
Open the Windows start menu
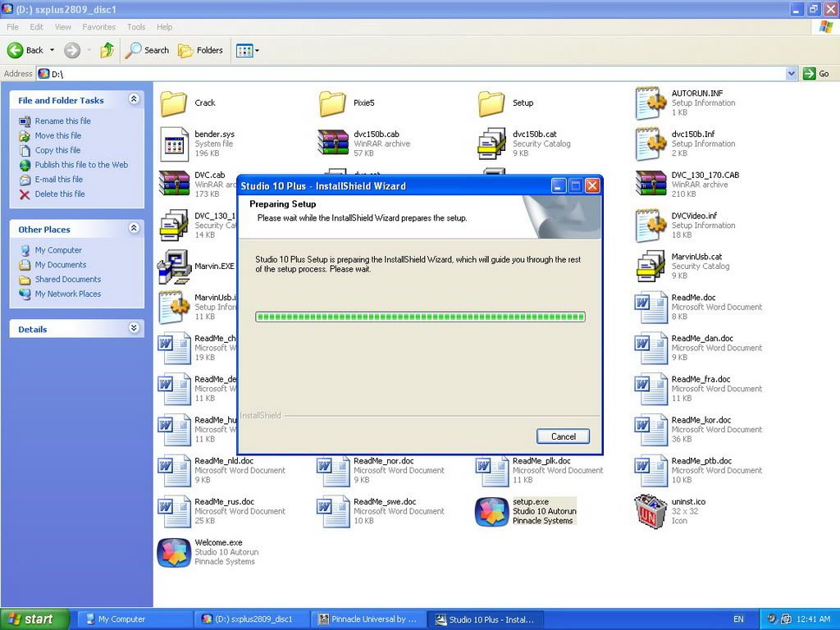(34, 619)
